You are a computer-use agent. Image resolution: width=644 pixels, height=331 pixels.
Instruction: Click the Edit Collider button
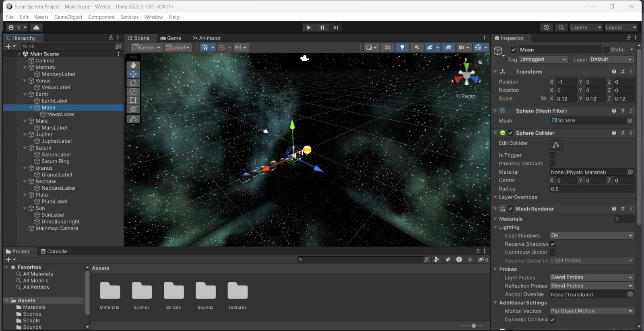pyautogui.click(x=556, y=145)
